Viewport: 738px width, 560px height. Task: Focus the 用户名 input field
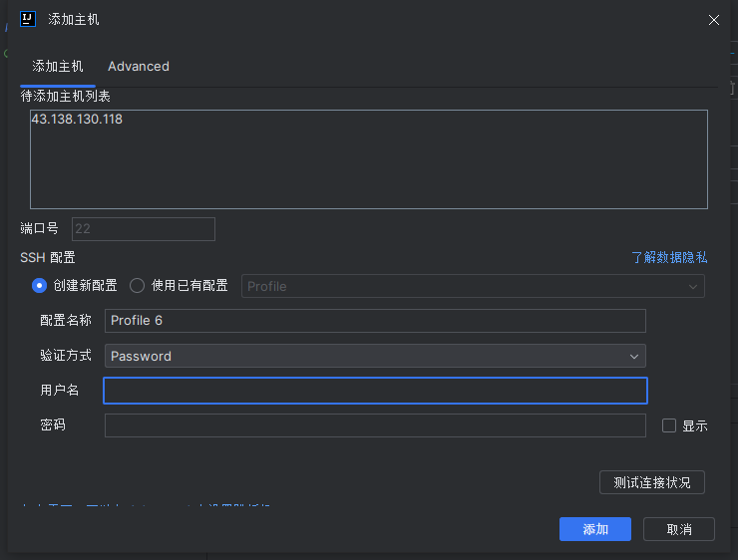tap(375, 391)
